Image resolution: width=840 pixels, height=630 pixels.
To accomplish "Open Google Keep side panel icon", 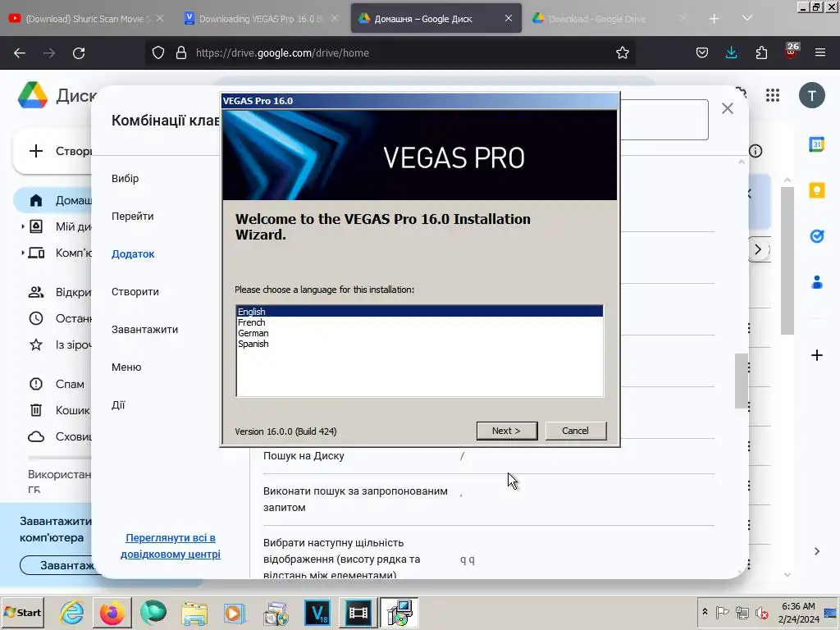I will tap(816, 190).
